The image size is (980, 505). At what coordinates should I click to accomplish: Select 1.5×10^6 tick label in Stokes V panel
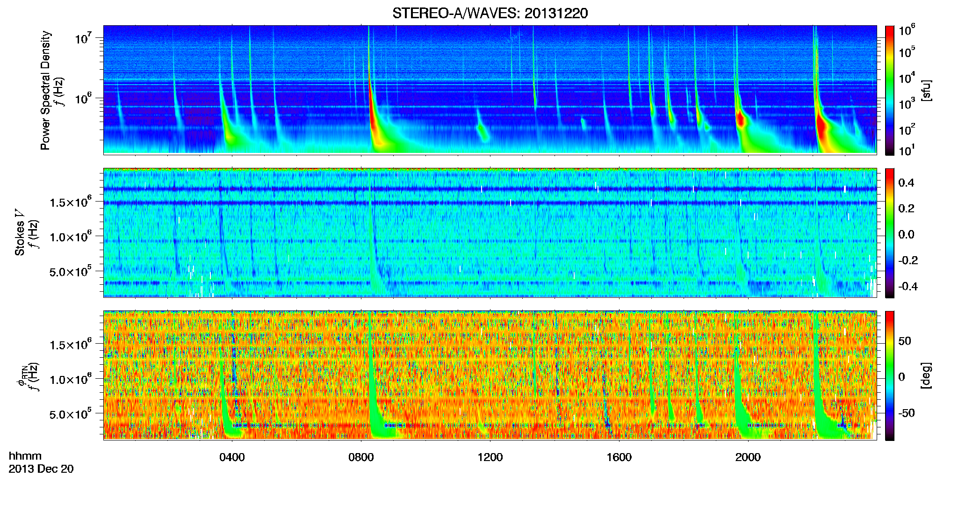[70, 202]
